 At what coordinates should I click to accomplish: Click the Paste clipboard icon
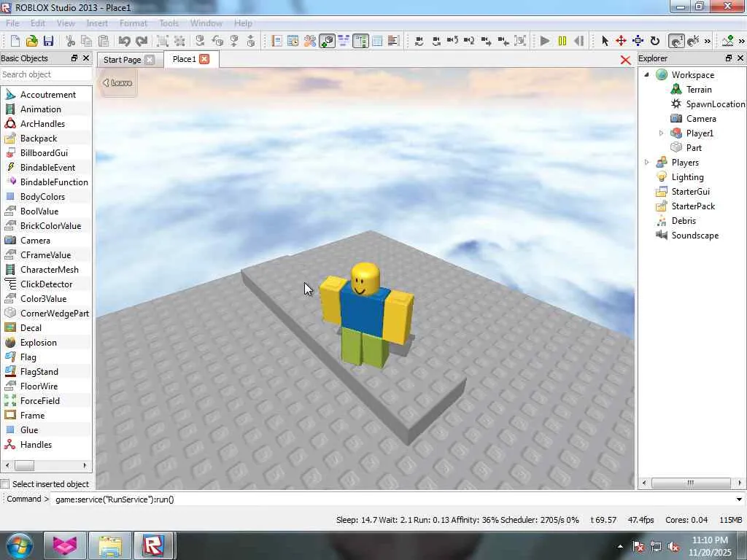coord(104,41)
